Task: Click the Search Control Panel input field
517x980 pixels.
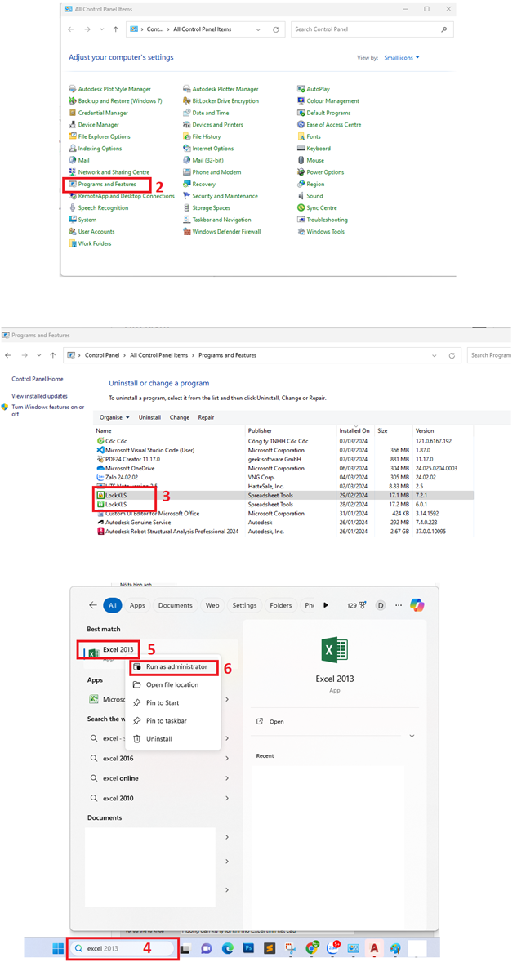Action: tap(372, 29)
